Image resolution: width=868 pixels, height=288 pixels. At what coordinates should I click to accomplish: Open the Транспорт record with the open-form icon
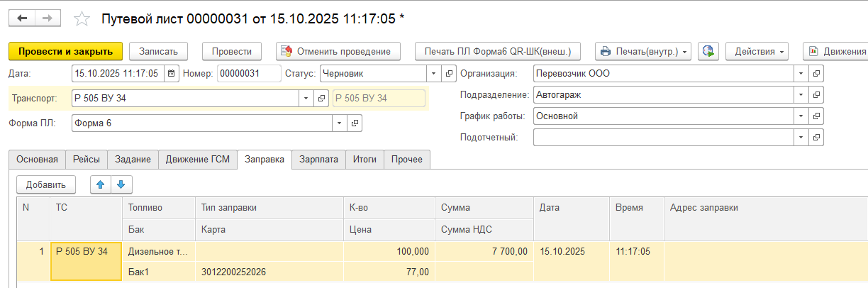click(x=321, y=99)
